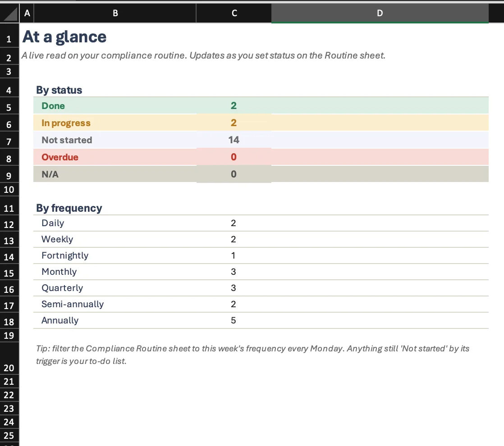Select row 22 header
The width and height of the screenshot is (504, 446).
[x=9, y=395]
